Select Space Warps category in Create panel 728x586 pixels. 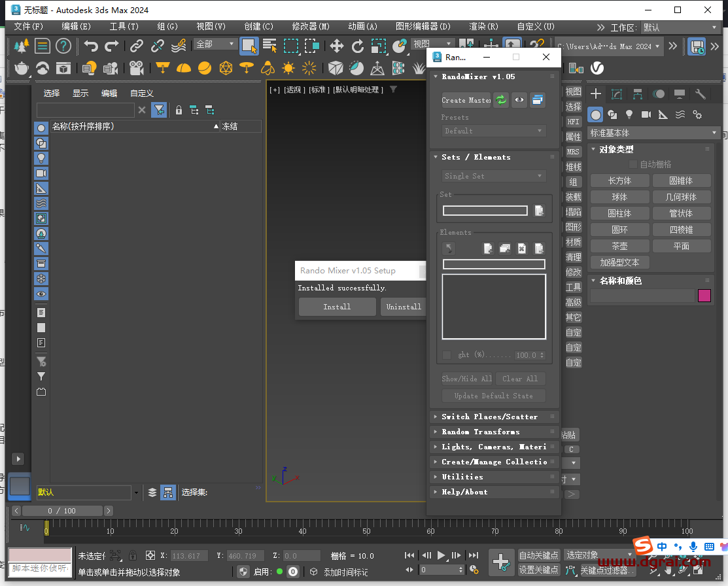pyautogui.click(x=680, y=114)
